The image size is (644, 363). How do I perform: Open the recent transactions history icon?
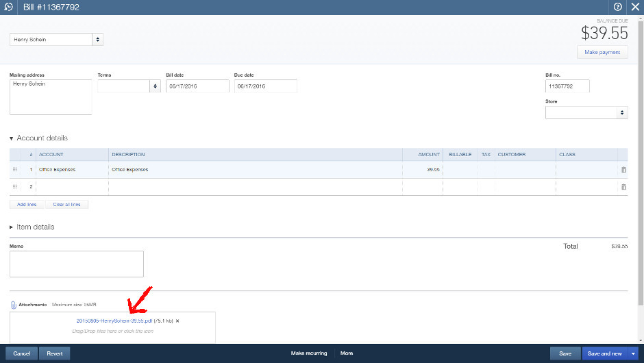point(8,7)
